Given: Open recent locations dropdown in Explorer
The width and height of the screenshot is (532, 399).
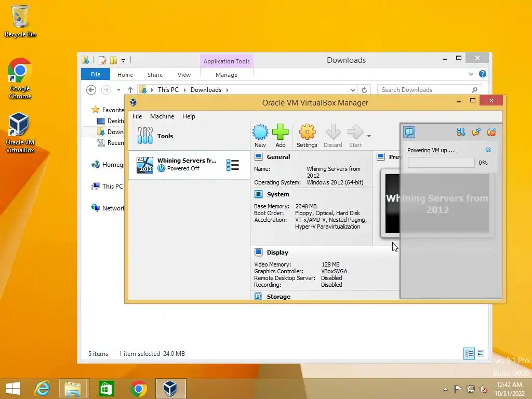Looking at the screenshot, I should (118, 90).
